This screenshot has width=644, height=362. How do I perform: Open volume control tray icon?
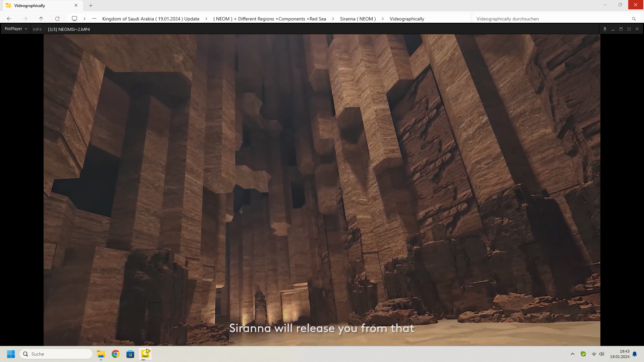tap(602, 354)
